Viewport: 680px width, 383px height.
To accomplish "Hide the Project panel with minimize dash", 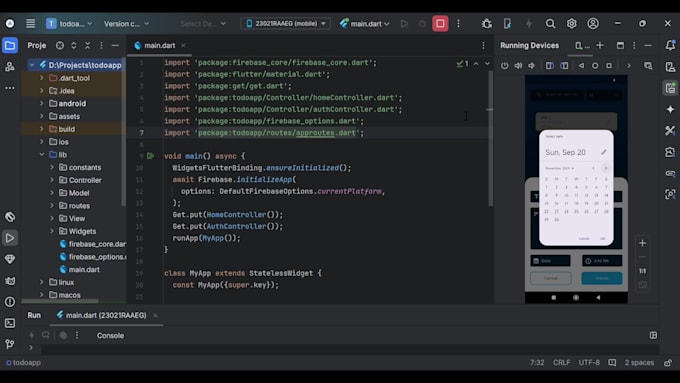I will pos(115,45).
